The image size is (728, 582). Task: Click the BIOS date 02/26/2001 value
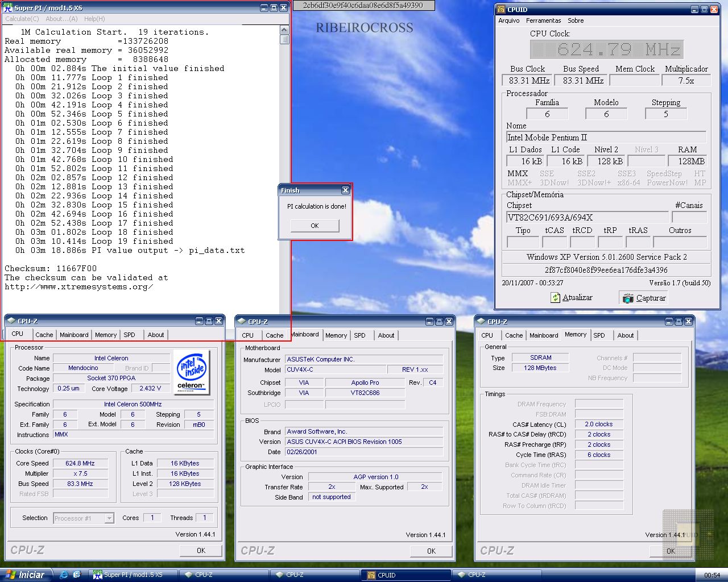click(x=364, y=452)
